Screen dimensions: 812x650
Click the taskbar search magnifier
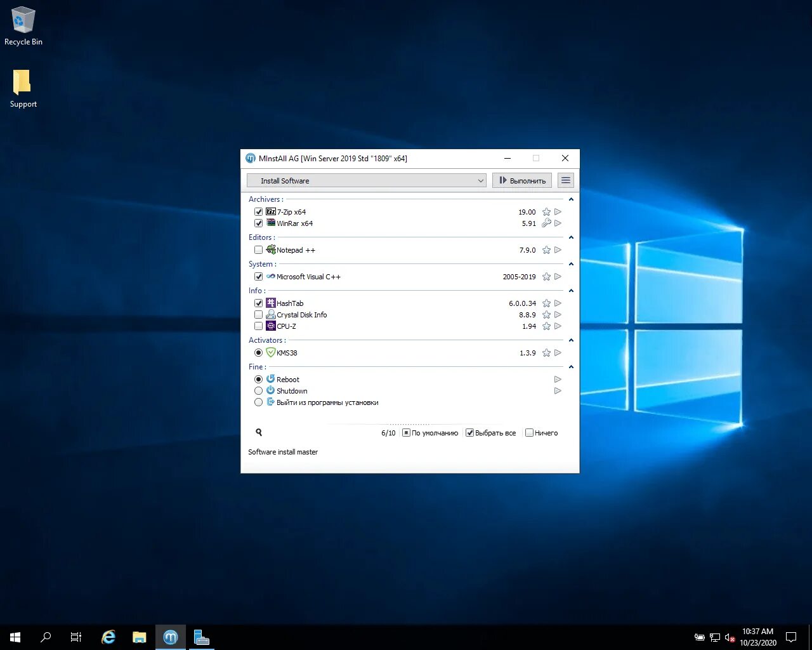click(x=46, y=637)
